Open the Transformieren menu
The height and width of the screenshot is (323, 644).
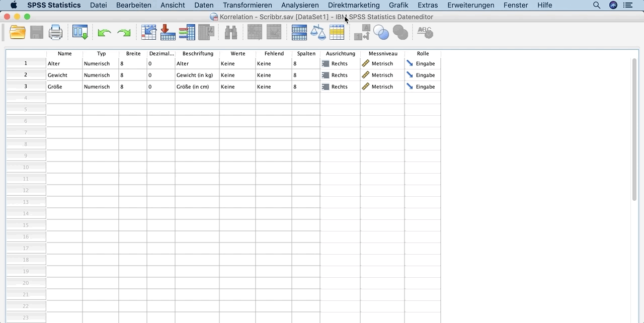pyautogui.click(x=248, y=5)
